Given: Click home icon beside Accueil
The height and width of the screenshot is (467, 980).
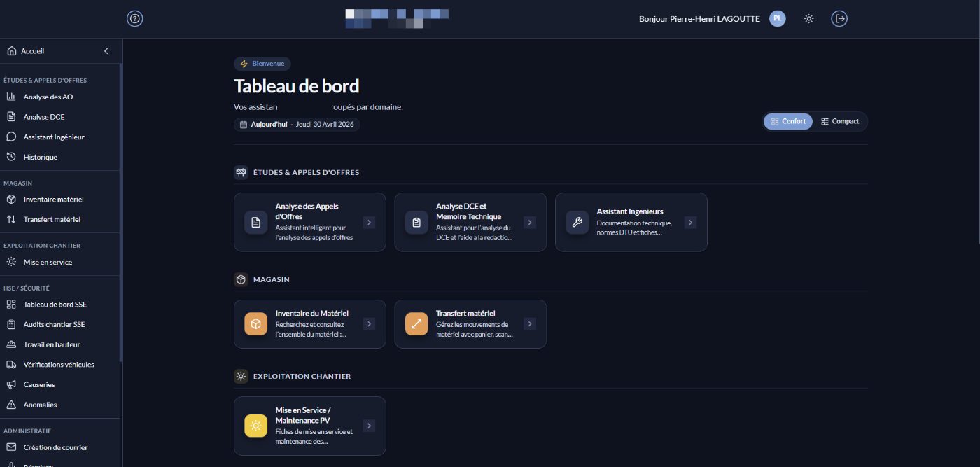Looking at the screenshot, I should 11,51.
